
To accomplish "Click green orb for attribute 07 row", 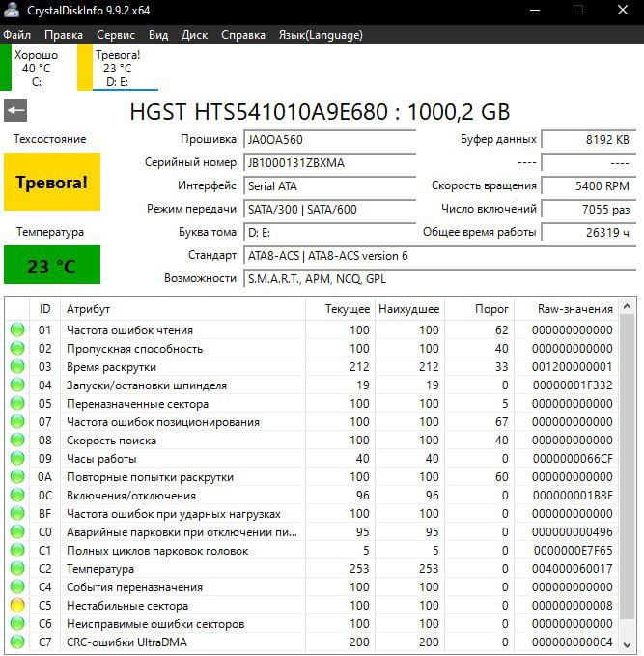I will click(17, 421).
